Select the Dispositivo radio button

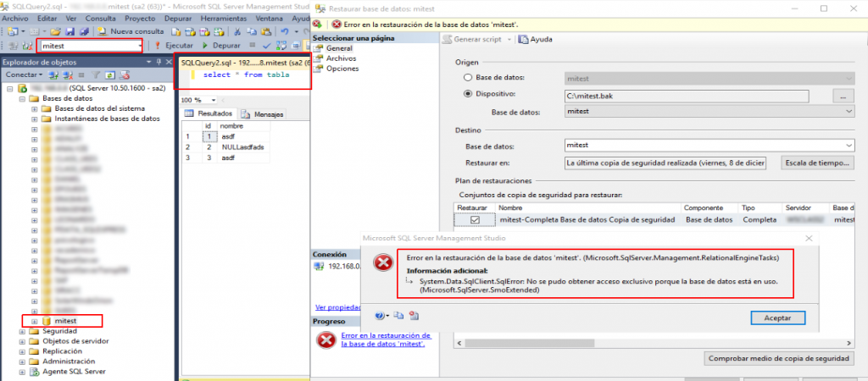tap(467, 93)
